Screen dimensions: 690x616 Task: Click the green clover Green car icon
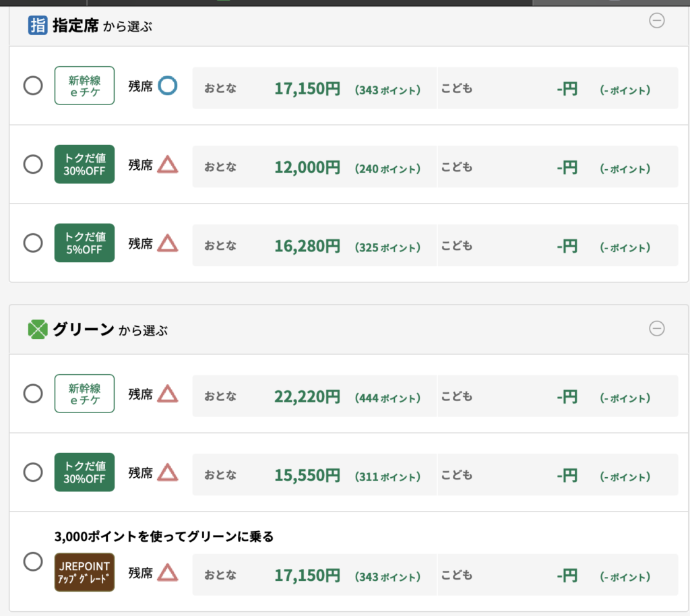pyautogui.click(x=38, y=330)
